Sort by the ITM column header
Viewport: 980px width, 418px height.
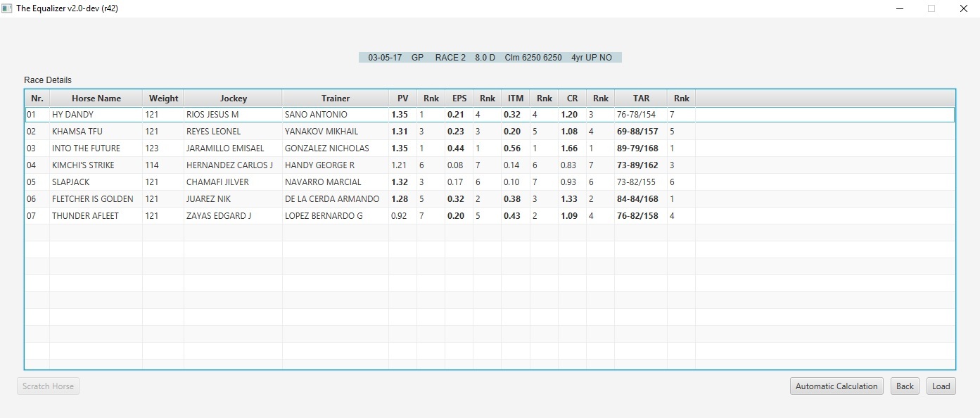point(516,99)
